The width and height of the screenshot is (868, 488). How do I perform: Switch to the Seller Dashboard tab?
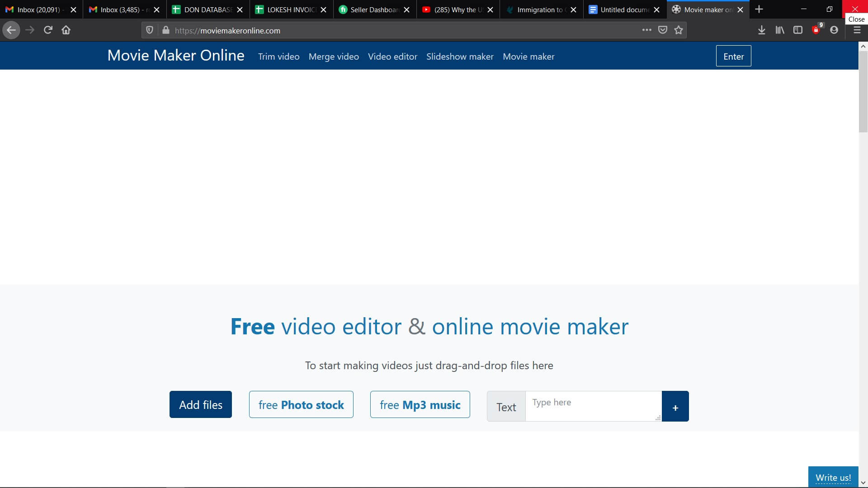coord(371,9)
